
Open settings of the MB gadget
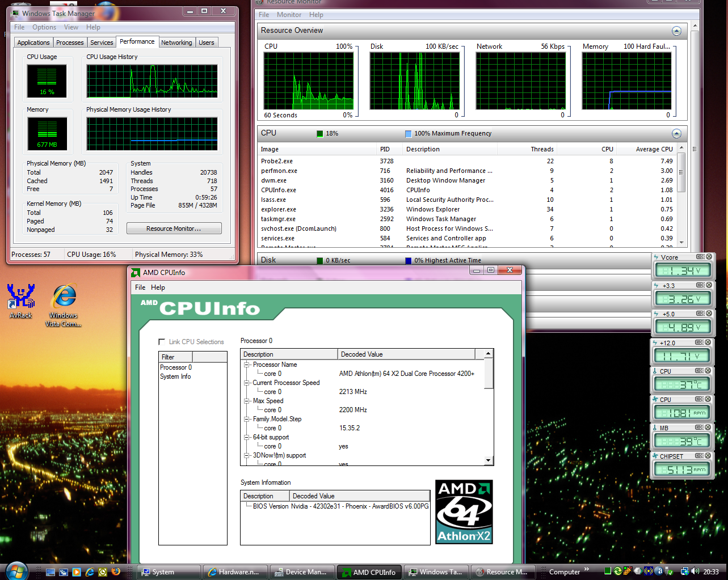click(699, 427)
